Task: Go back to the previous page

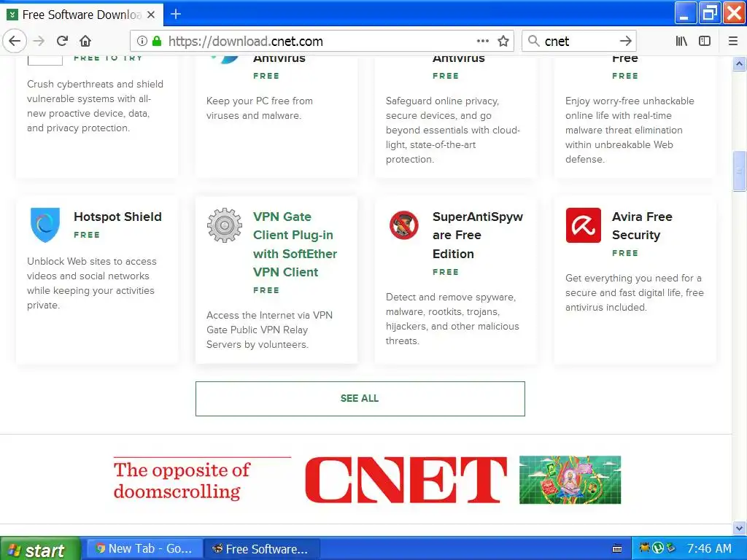Action: (x=15, y=41)
